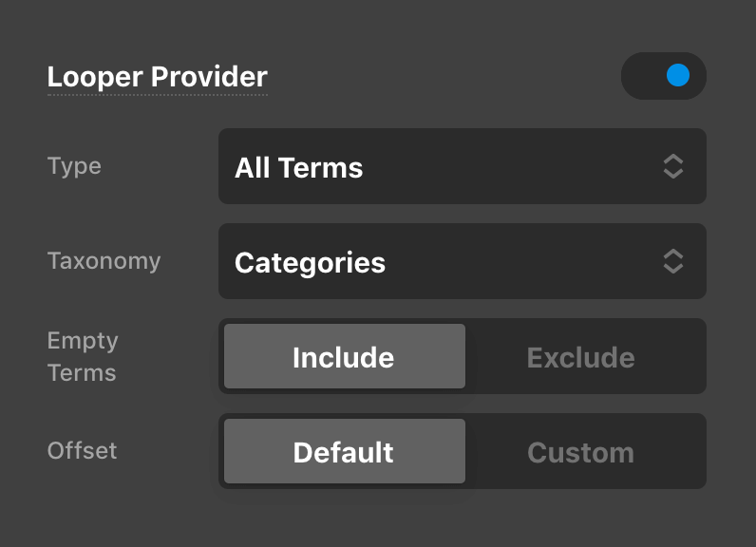This screenshot has height=547, width=756.
Task: Click the 'All Terms' selected value text
Action: pyautogui.click(x=299, y=168)
